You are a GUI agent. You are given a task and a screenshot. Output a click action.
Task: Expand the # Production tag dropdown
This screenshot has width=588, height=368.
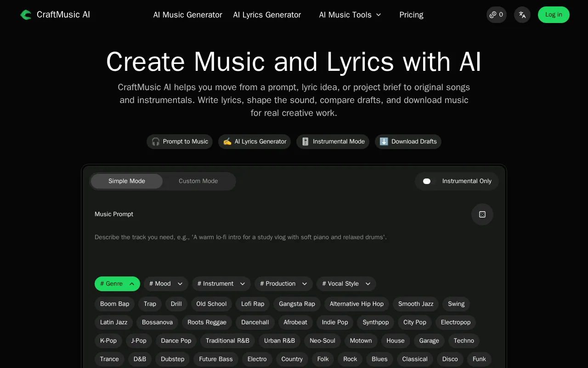[x=283, y=284]
